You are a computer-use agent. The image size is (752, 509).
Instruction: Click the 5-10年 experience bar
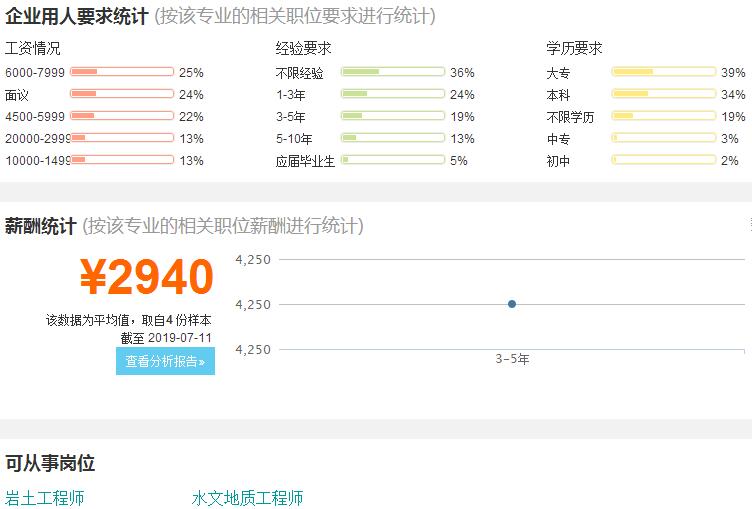(x=393, y=138)
